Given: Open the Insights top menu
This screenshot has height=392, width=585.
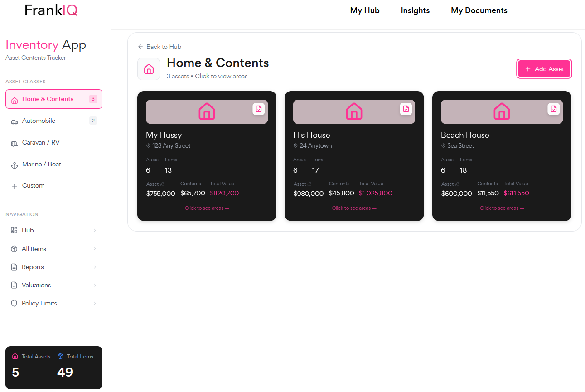Looking at the screenshot, I should pyautogui.click(x=415, y=10).
